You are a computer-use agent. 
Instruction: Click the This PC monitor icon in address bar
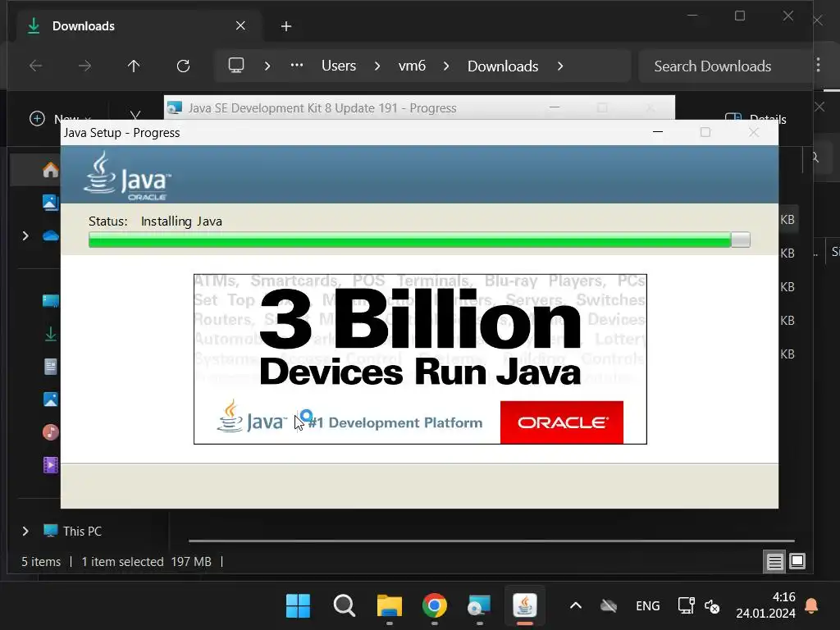click(236, 66)
